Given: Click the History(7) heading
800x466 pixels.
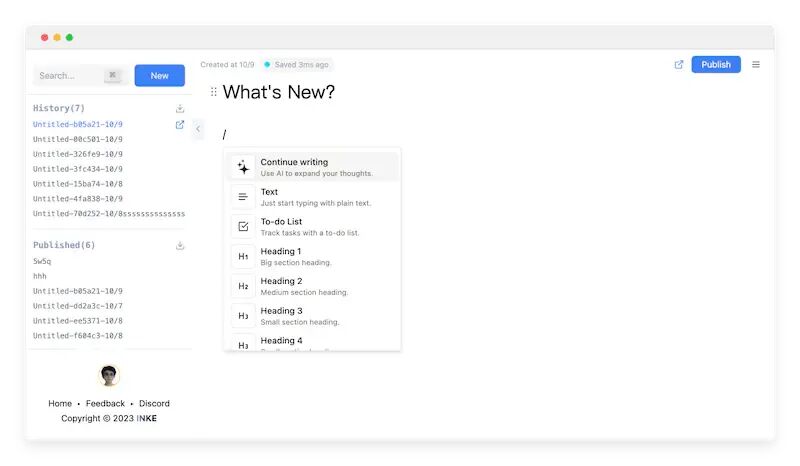Looking at the screenshot, I should pos(59,108).
